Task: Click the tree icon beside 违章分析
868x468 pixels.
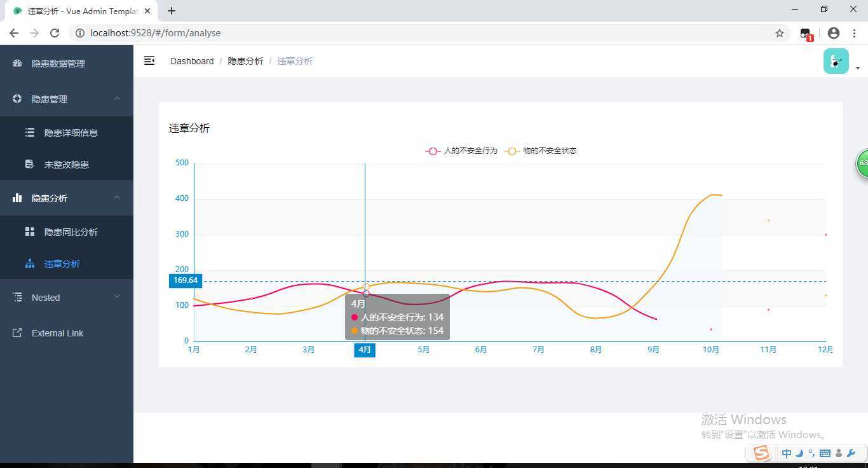Action: tap(30, 263)
